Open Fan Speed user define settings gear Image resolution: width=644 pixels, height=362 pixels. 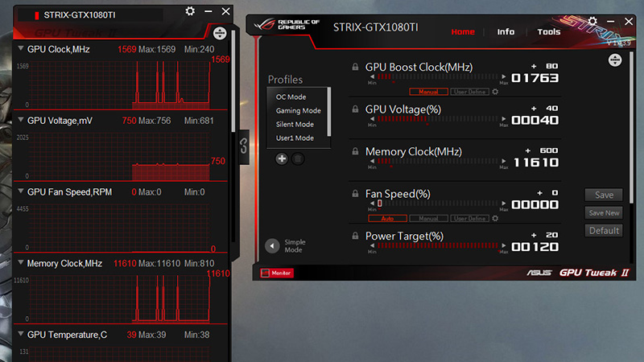coord(495,218)
